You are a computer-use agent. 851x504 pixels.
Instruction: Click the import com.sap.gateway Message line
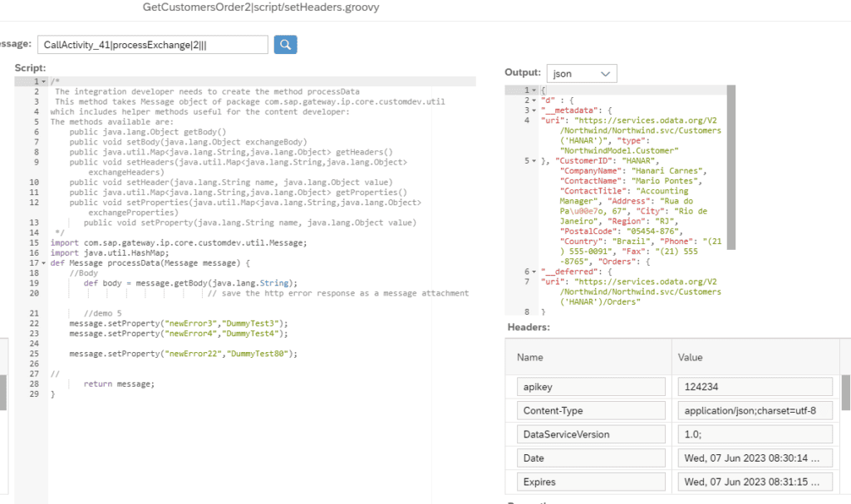179,243
